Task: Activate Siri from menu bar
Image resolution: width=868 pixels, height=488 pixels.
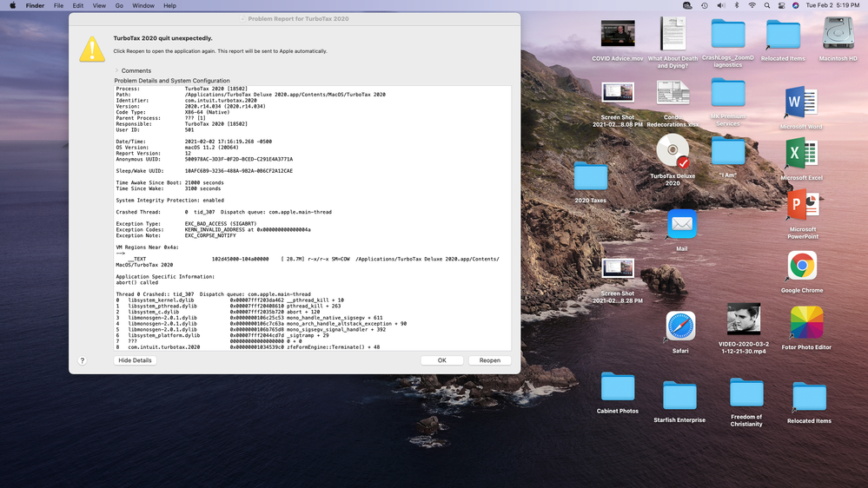Action: click(796, 5)
